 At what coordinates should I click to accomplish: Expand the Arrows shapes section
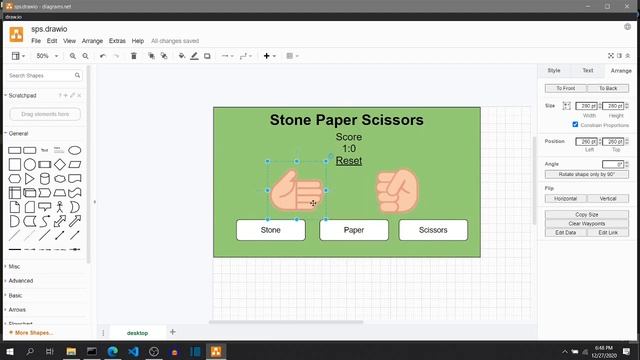pyautogui.click(x=17, y=309)
